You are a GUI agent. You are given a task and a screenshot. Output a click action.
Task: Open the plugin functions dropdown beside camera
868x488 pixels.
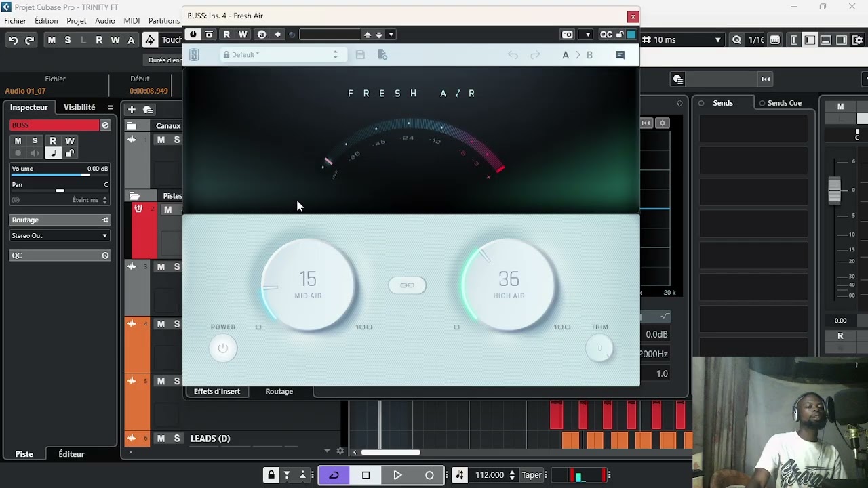pos(587,35)
